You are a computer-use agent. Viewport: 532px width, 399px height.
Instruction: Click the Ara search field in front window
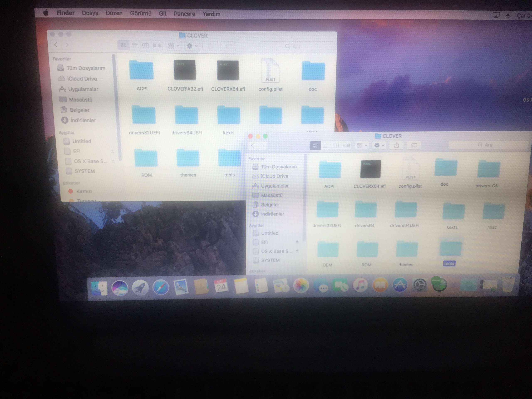(488, 145)
